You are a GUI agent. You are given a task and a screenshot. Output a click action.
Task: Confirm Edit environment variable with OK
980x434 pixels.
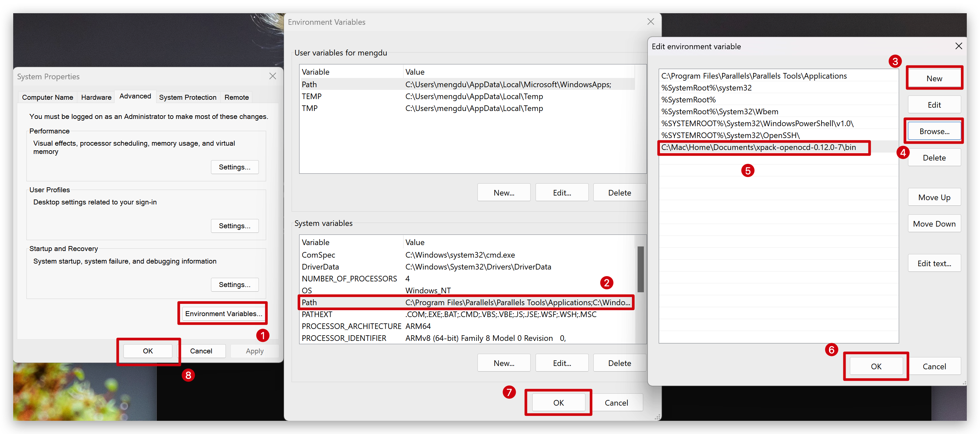pos(876,366)
